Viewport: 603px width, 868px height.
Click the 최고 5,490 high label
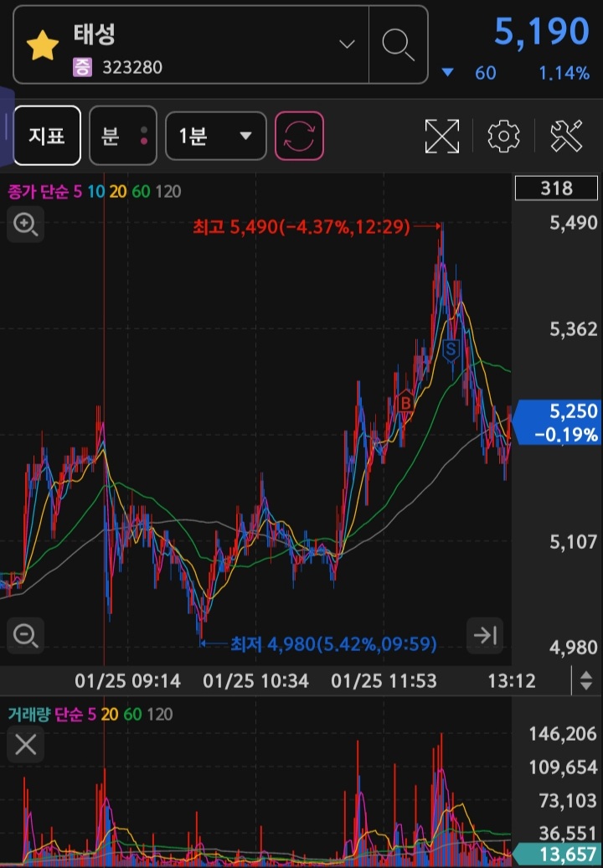tap(301, 226)
